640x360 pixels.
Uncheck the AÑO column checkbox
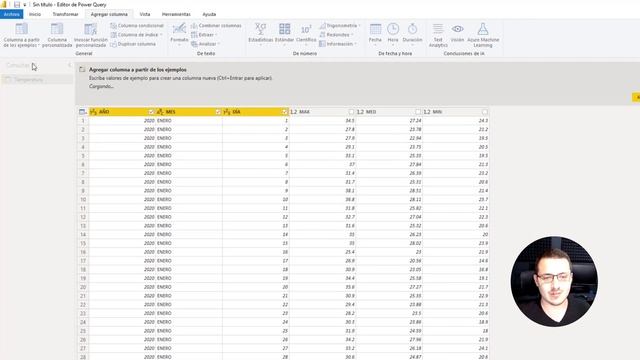(151, 112)
